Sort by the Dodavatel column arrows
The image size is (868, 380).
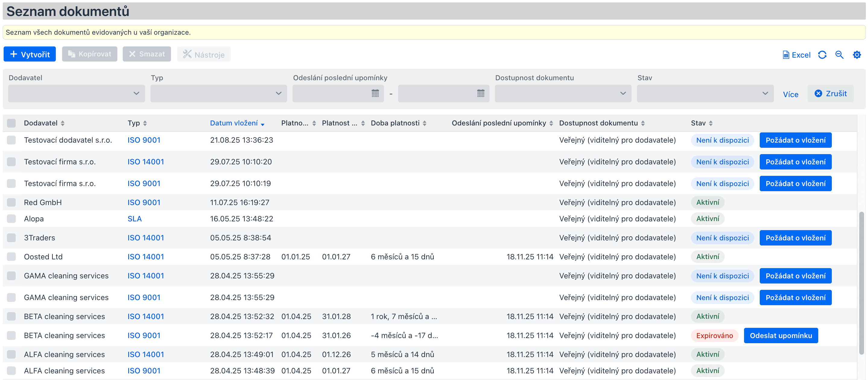63,123
